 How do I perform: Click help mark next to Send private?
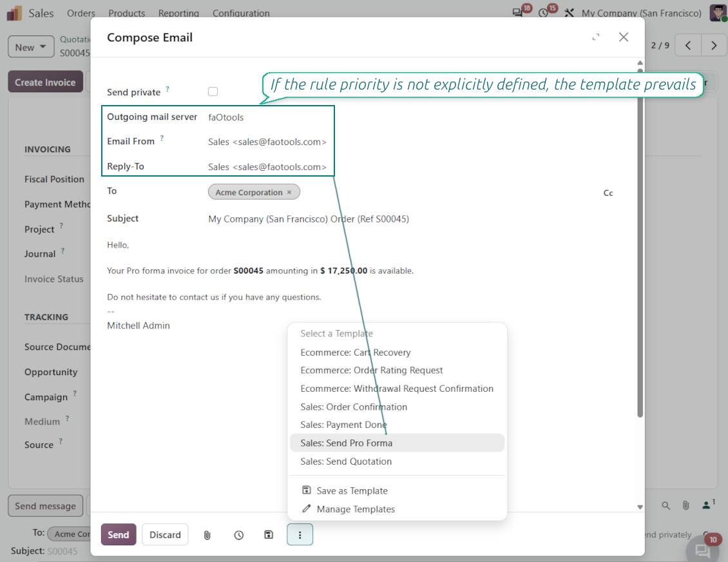point(168,89)
